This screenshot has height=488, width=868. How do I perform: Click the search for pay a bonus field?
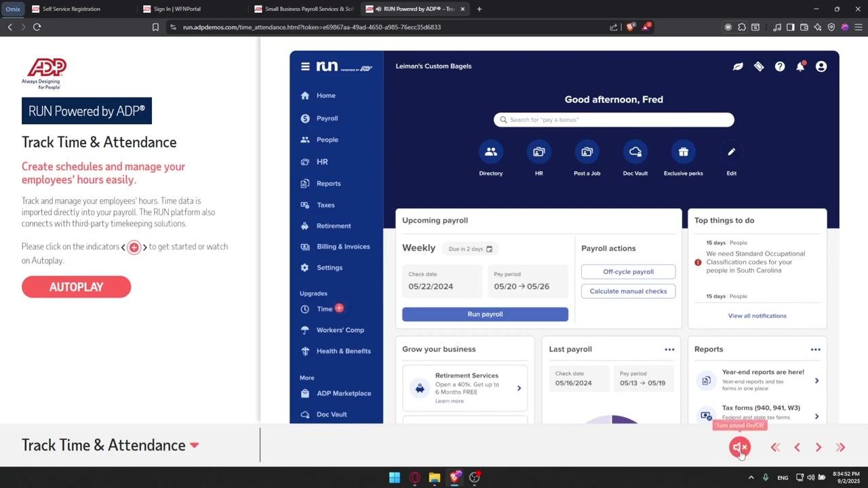[x=614, y=120]
